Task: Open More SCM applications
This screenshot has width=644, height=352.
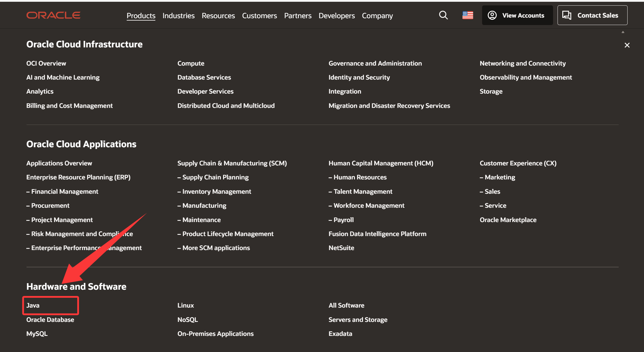Action: click(x=214, y=248)
